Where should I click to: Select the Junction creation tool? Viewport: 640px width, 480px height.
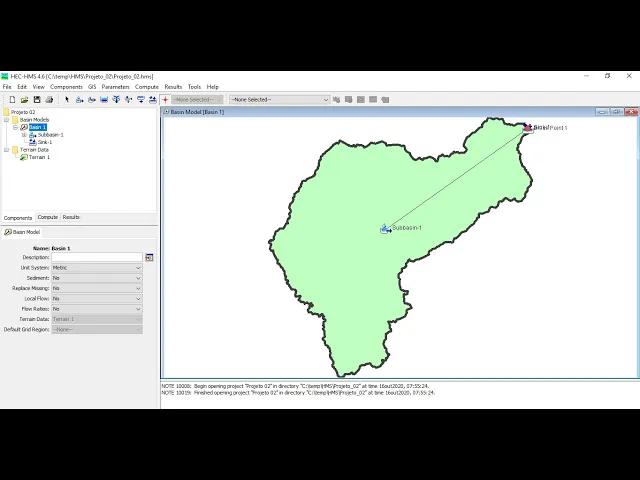116,100
